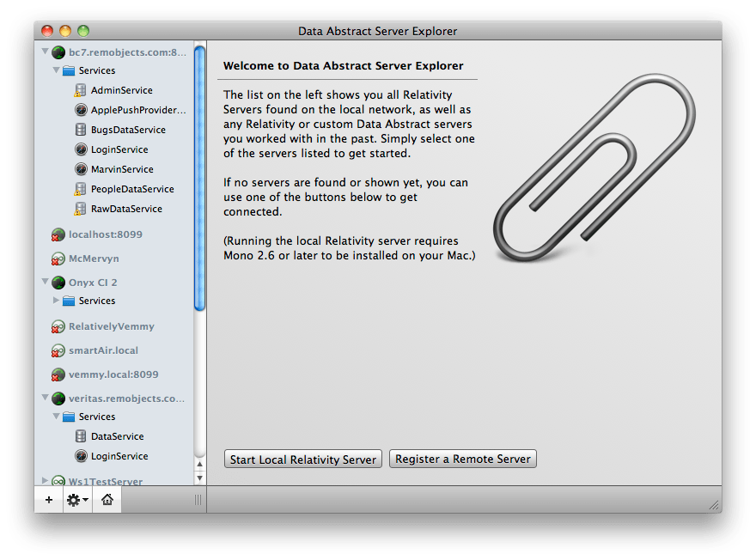Click the add server plus icon

click(48, 498)
